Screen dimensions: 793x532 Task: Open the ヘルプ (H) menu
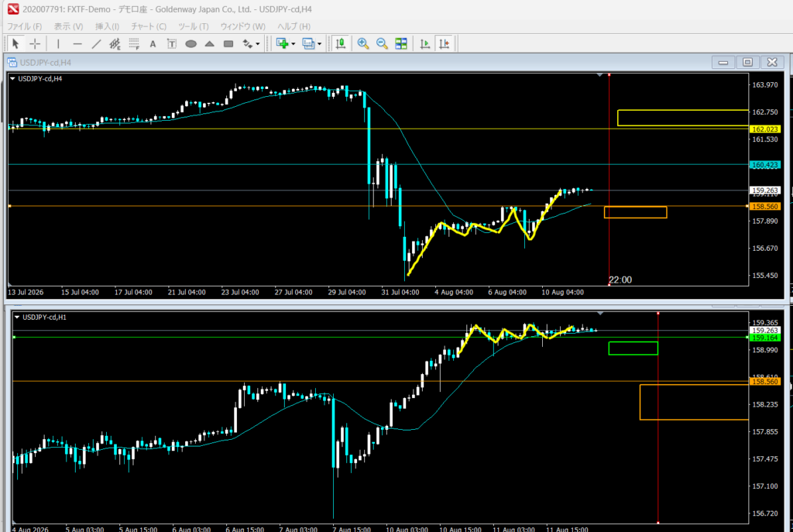294,26
